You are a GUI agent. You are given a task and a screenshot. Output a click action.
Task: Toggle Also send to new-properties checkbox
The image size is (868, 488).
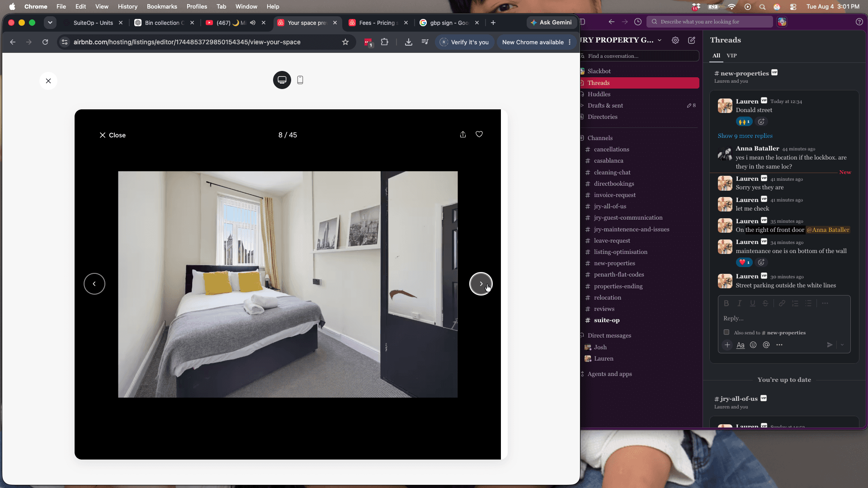[726, 332]
